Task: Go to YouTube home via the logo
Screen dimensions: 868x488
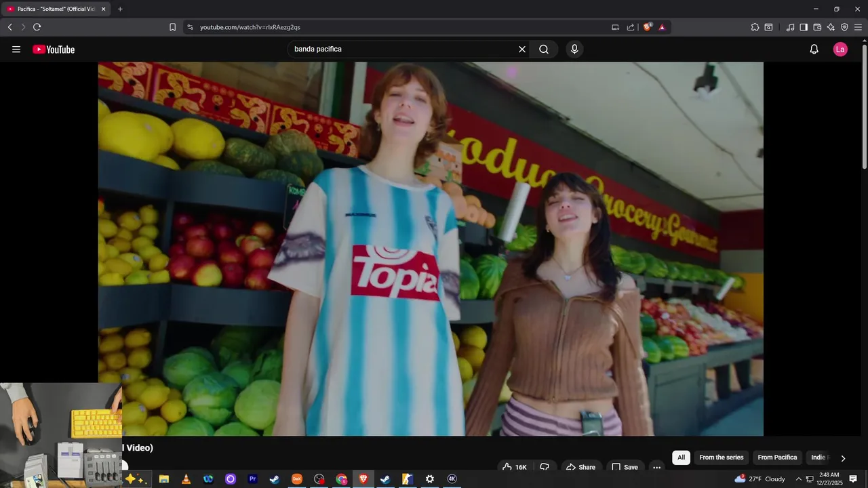Action: 54,49
